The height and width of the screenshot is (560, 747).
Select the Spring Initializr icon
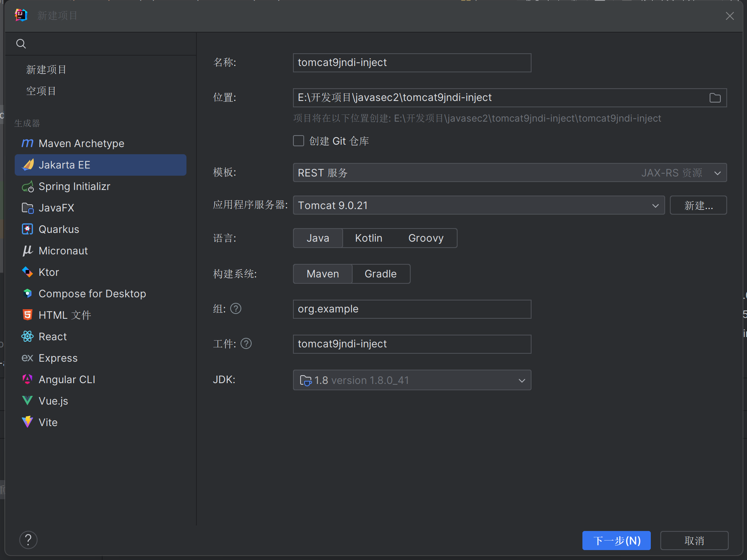pyautogui.click(x=27, y=186)
